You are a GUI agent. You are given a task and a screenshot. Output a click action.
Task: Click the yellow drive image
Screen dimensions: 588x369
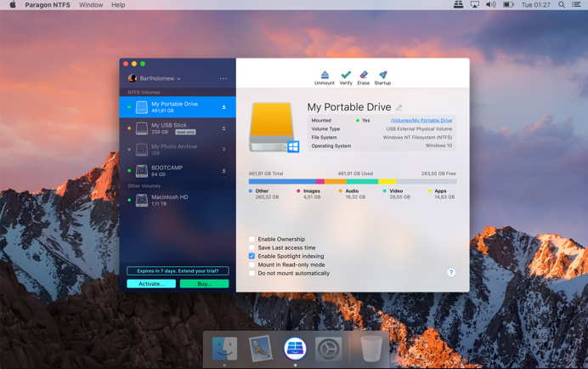pyautogui.click(x=274, y=128)
